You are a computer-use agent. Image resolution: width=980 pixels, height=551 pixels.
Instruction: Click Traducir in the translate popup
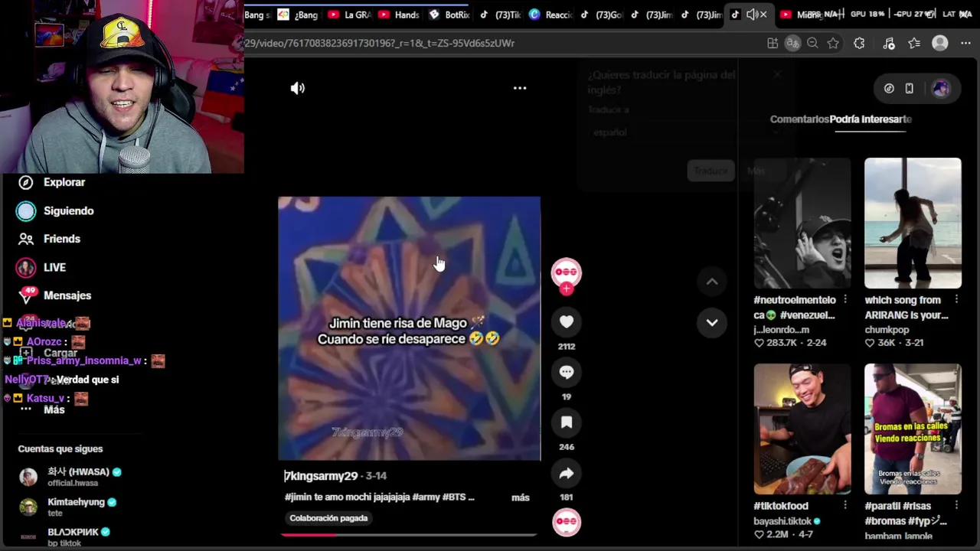tap(710, 171)
